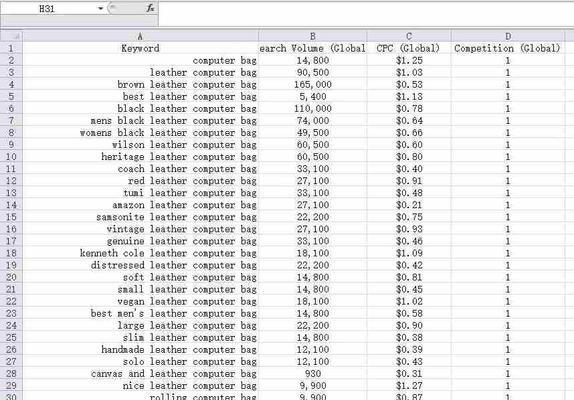The width and height of the screenshot is (574, 400).
Task: Select the cell 'solo leather computer bag'
Action: [140, 362]
